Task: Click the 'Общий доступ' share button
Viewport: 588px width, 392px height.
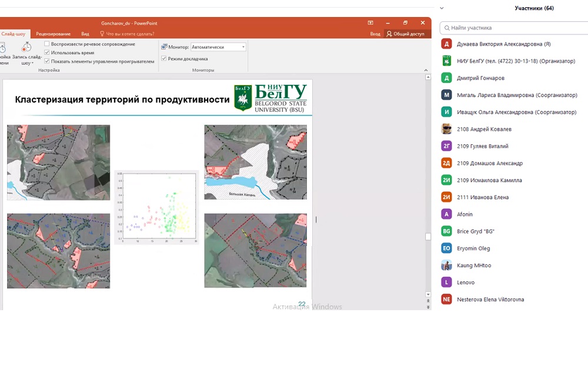Action: pyautogui.click(x=405, y=34)
